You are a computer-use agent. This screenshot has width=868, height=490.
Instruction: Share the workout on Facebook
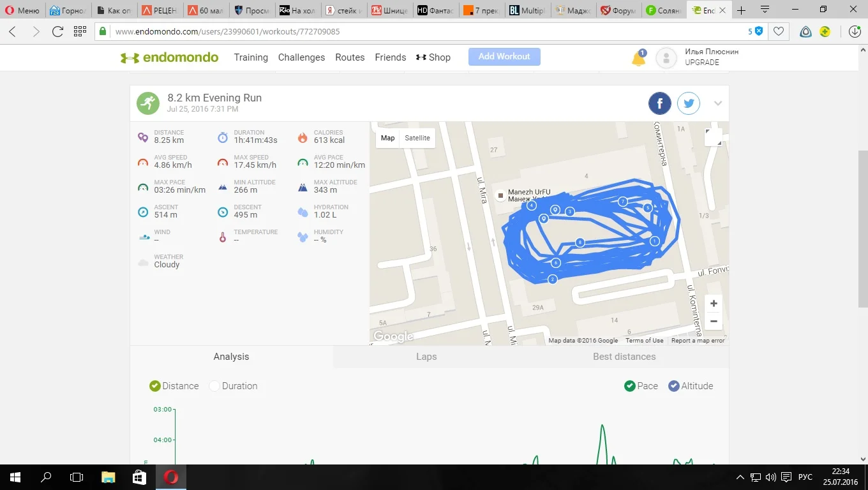pos(660,103)
